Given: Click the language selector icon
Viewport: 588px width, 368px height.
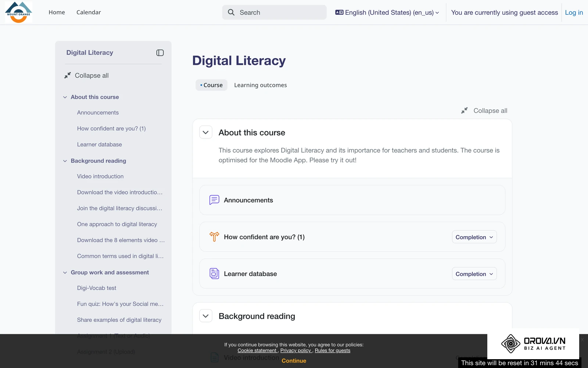Looking at the screenshot, I should click(x=339, y=13).
